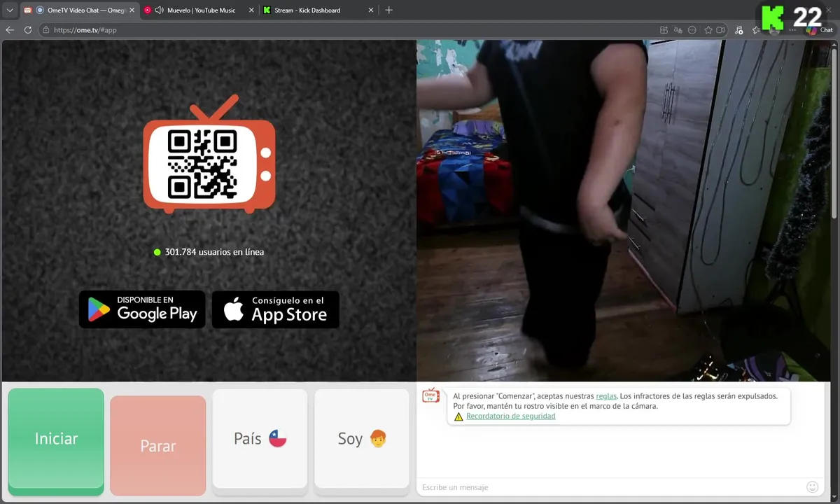Screen dimensions: 840x504
Task: Click the OmeTV avatar icon in chat
Action: [430, 395]
